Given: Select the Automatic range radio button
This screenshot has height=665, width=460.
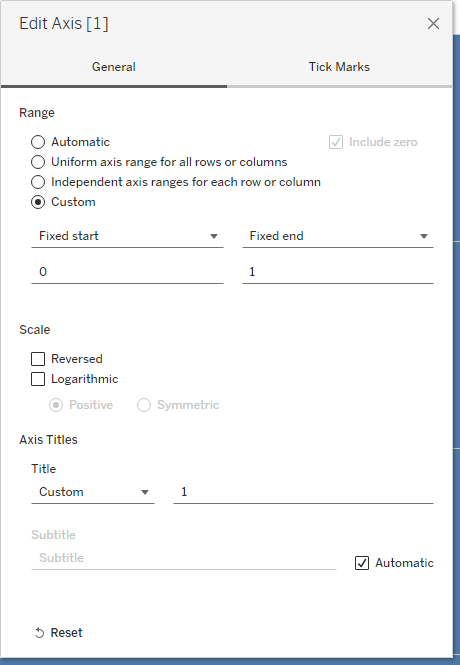Looking at the screenshot, I should tap(38, 142).
